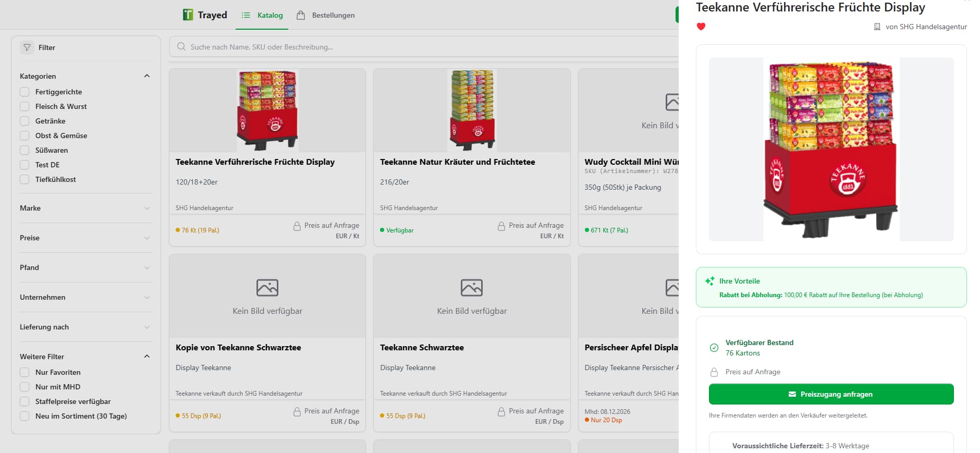Click the green 'Verfügbar' status text

tap(400, 230)
